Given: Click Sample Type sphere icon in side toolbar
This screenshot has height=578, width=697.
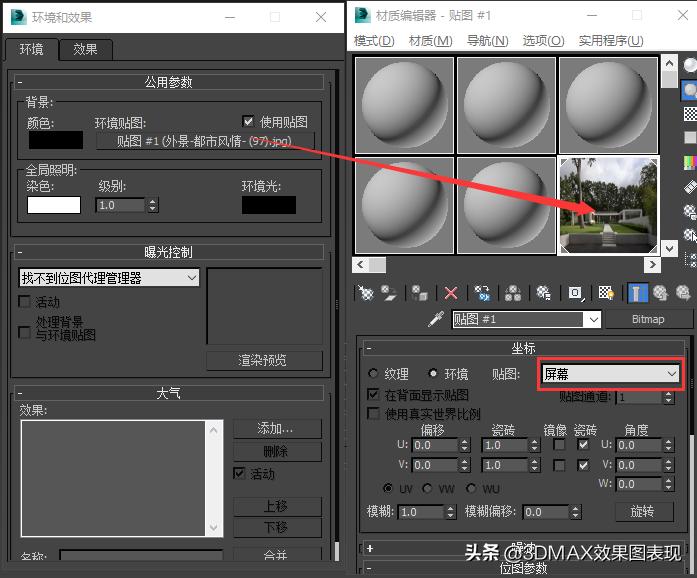Looking at the screenshot, I should click(x=689, y=65).
